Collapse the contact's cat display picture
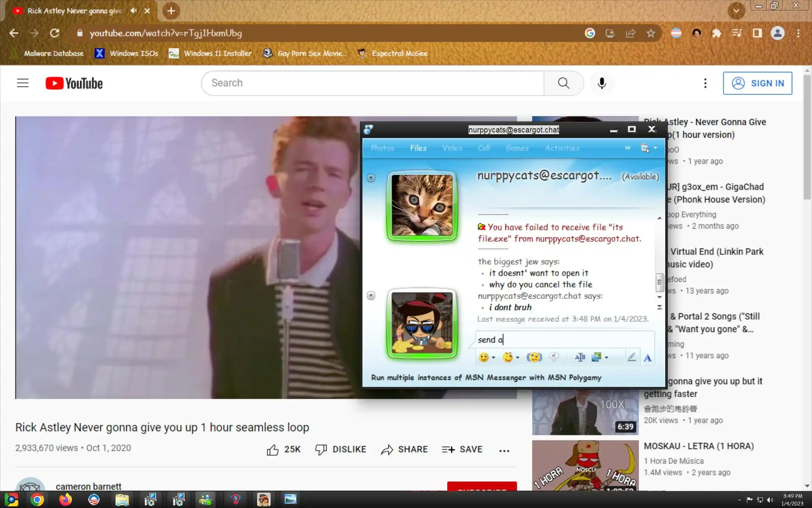Screen dimensions: 812x508 (371, 178)
